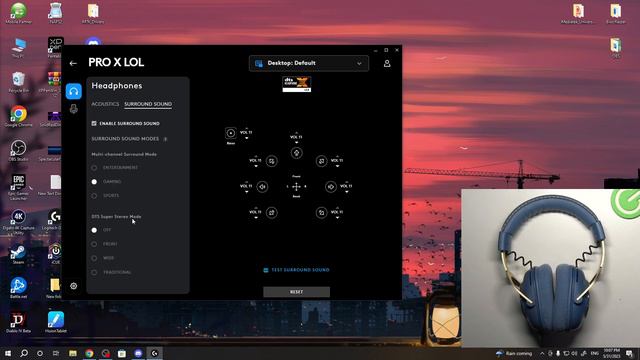The height and width of the screenshot is (360, 640).
Task: Open Windows Start menu
Action: [x=8, y=353]
